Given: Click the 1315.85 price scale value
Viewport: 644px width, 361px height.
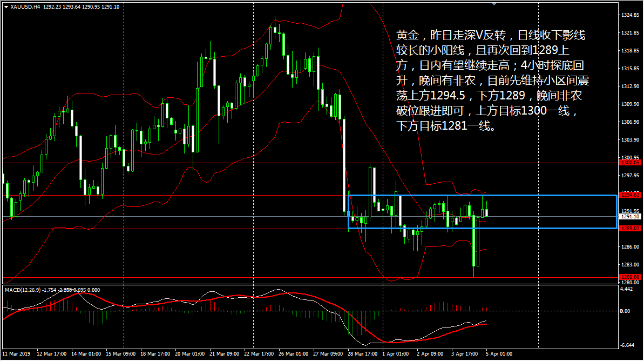Looking at the screenshot, I should [631, 68].
